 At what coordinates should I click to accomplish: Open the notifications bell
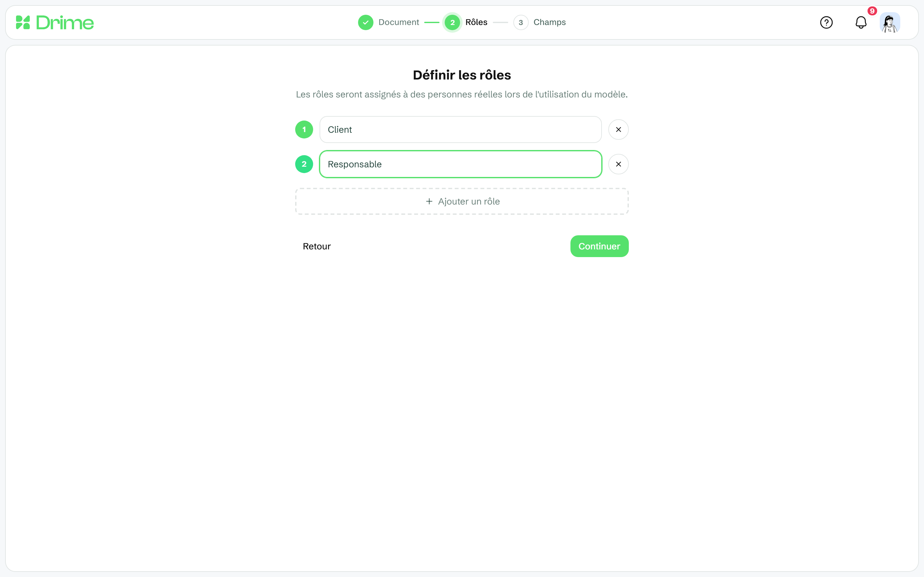click(861, 22)
